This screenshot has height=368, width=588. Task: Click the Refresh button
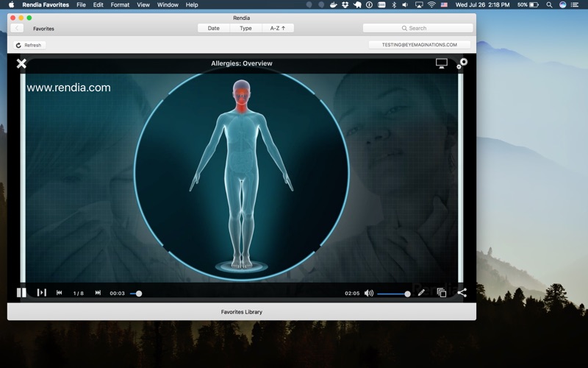coord(29,45)
